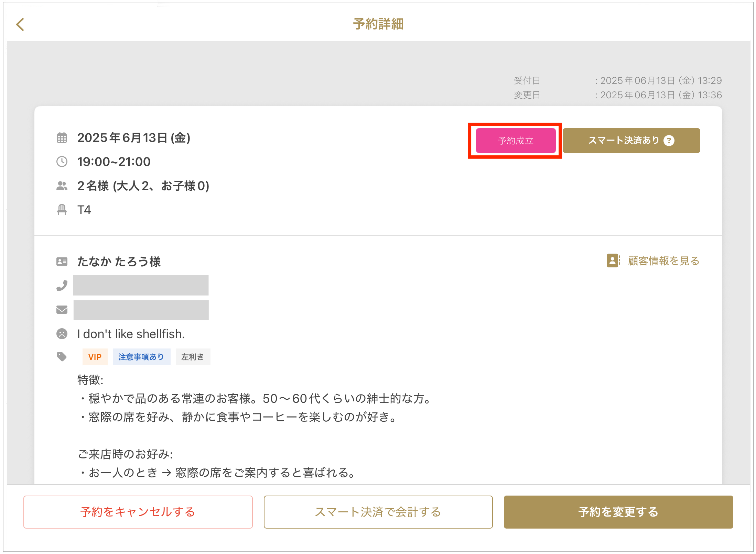
Task: Click the phone icon
Action: 62,285
